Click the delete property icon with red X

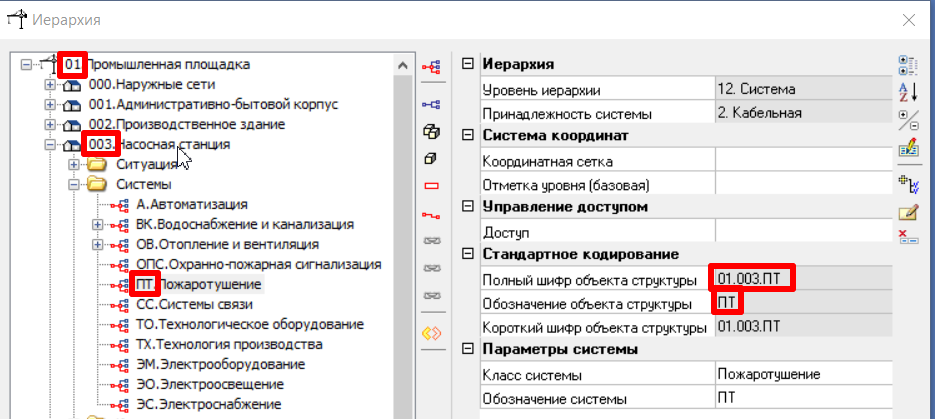coord(908,236)
